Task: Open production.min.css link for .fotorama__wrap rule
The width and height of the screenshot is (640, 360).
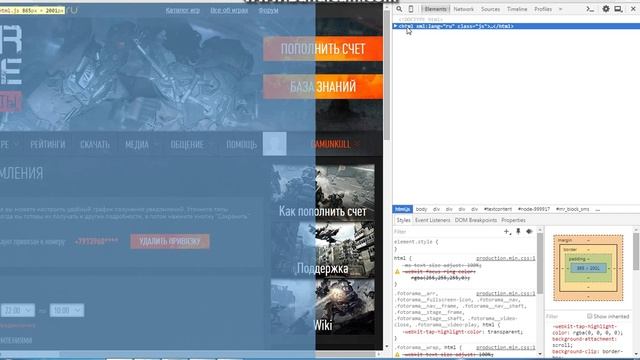Action: (505, 347)
